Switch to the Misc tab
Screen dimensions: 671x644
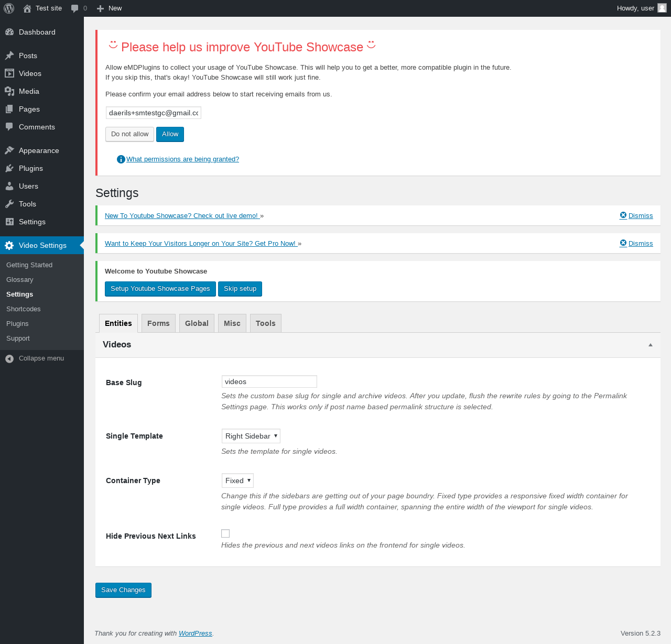pos(232,323)
